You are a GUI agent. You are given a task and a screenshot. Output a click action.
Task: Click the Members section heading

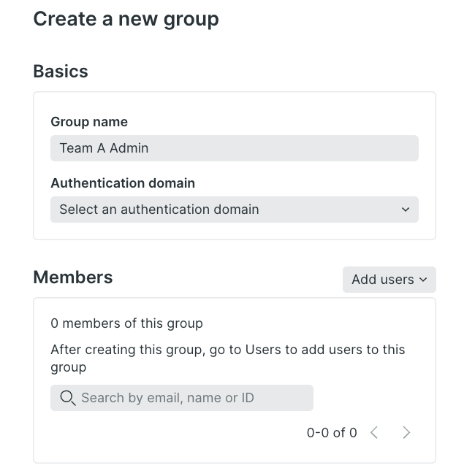[x=73, y=277]
